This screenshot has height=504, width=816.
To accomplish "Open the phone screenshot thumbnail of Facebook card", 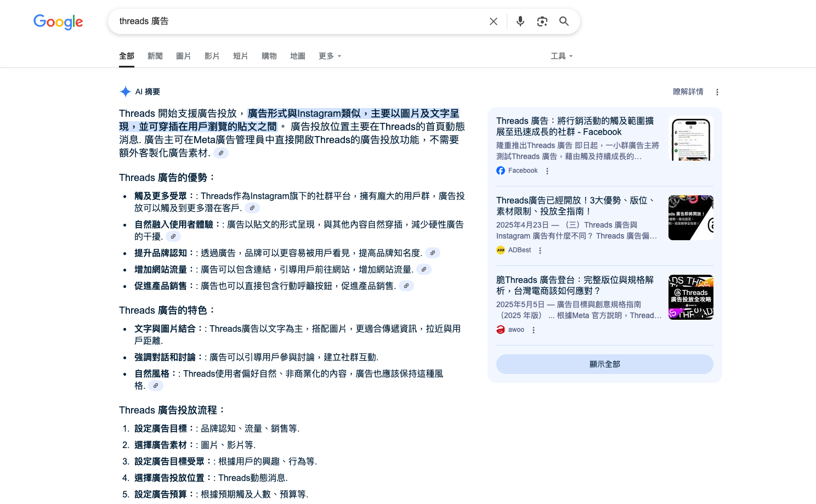I will 691,139.
